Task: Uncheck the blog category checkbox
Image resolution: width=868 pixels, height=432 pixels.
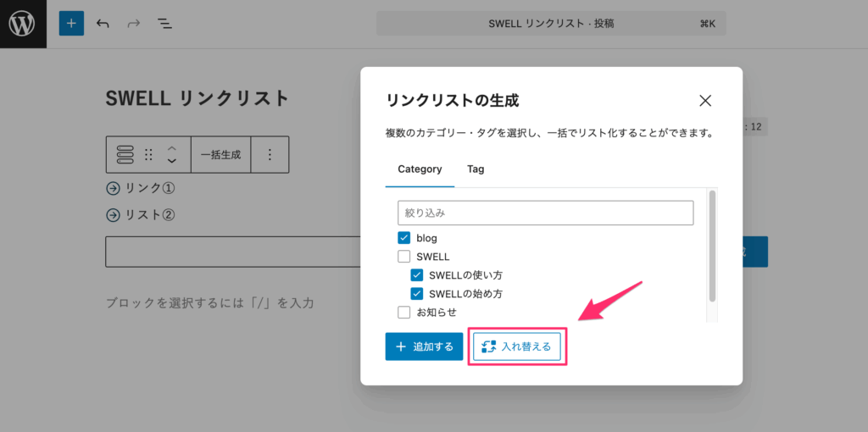Action: [403, 238]
